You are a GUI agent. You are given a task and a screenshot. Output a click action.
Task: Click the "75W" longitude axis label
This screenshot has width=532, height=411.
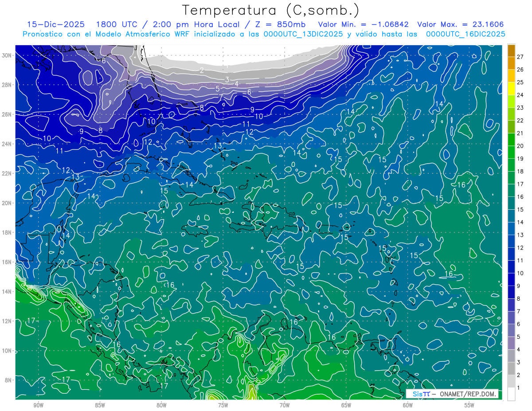point(223,406)
